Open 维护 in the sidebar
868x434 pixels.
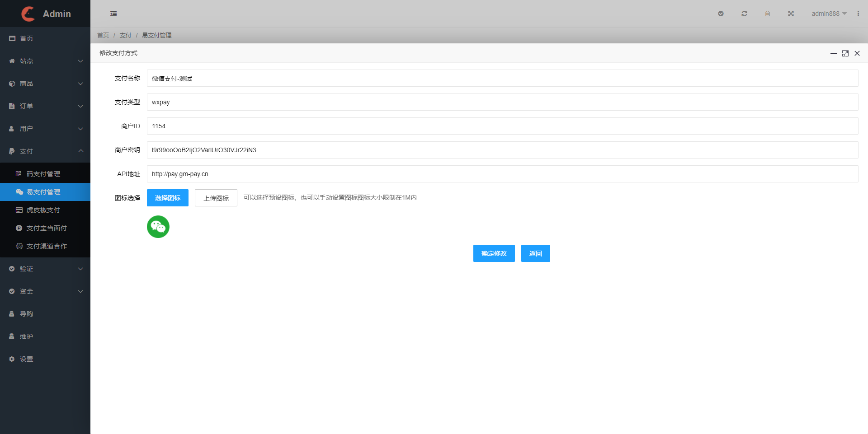pos(45,336)
